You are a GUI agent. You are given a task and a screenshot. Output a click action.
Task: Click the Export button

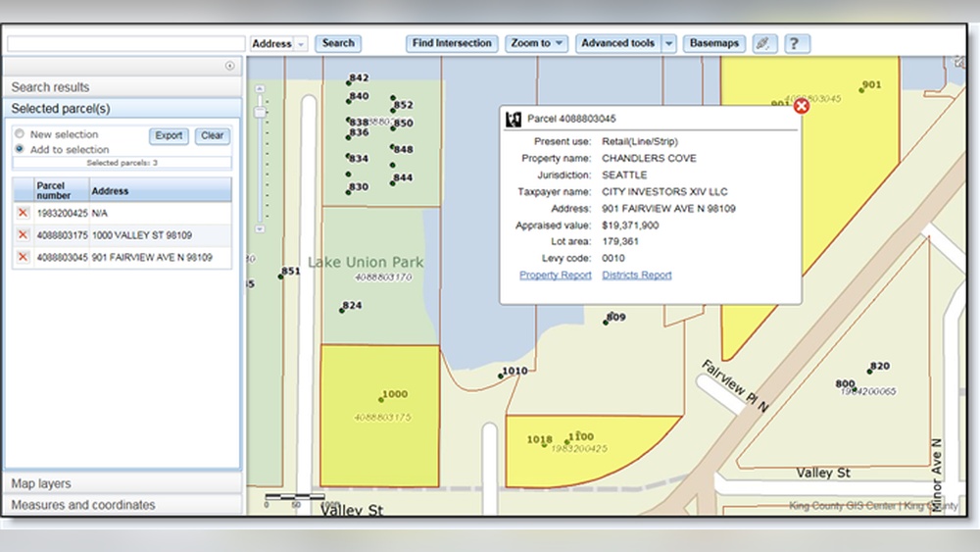(x=169, y=136)
